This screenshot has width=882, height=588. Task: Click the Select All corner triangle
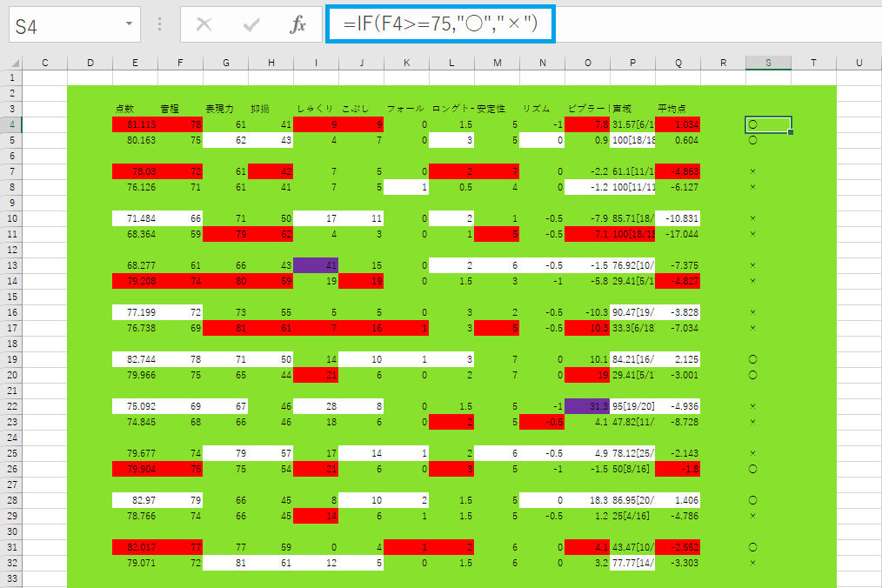click(15, 63)
